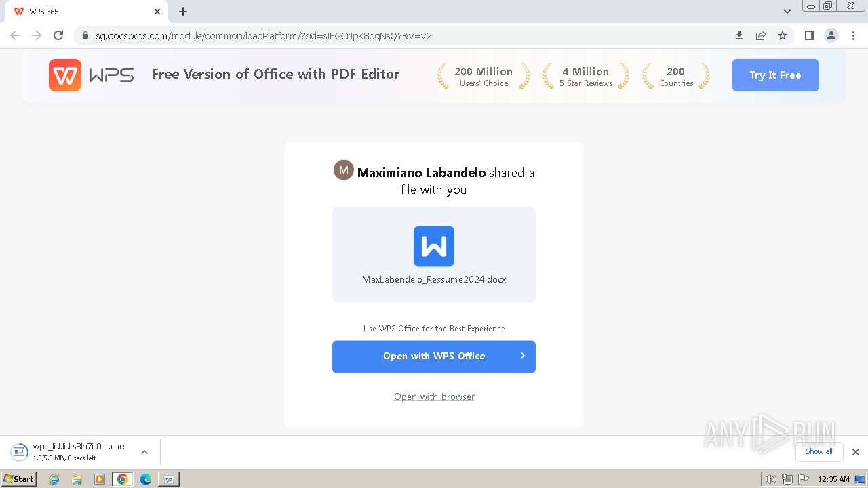Close the downloads bar
868x488 pixels.
pos(856,452)
